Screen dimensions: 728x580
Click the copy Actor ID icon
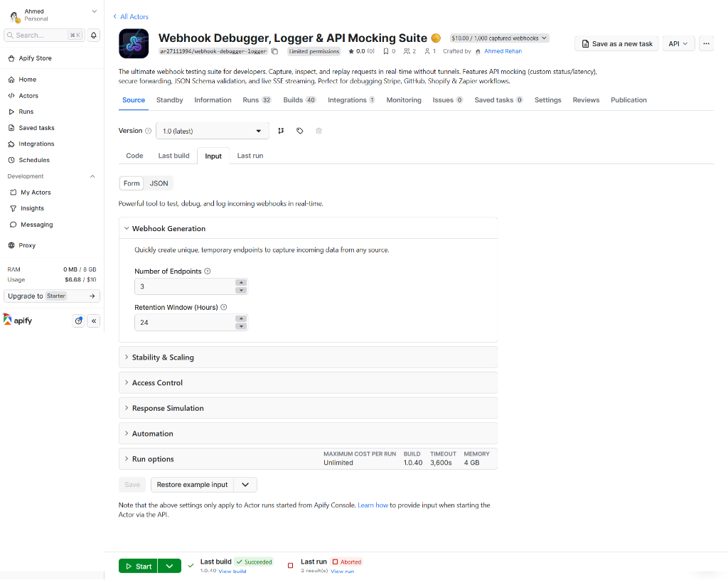click(275, 51)
